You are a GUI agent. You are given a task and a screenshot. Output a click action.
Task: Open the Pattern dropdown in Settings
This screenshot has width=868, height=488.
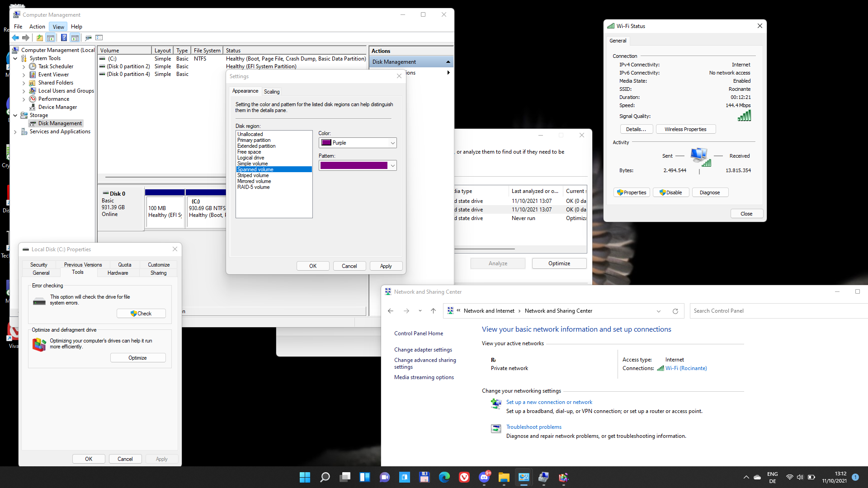tap(358, 165)
